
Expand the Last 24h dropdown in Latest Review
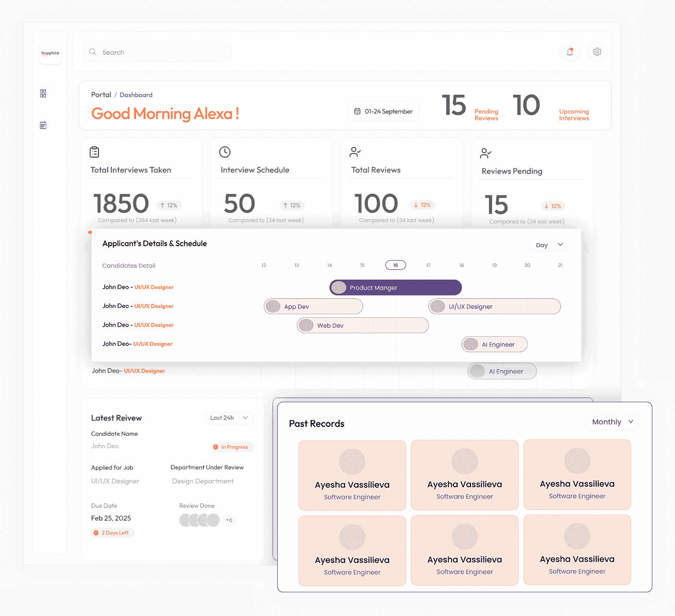pos(228,418)
